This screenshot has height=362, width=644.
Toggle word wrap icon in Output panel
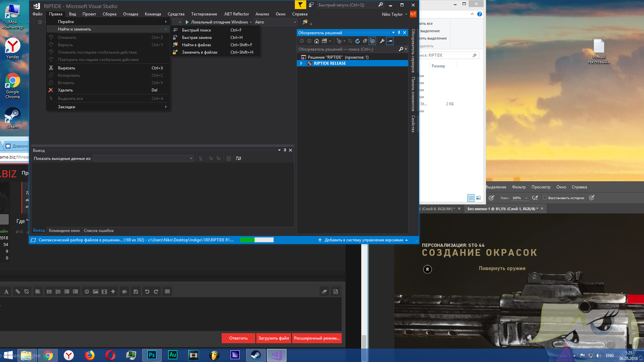238,158
